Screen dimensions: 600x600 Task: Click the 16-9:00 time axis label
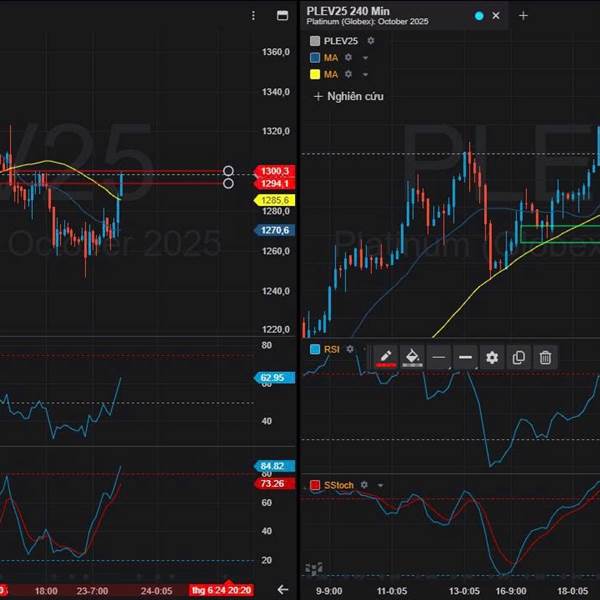(x=511, y=591)
